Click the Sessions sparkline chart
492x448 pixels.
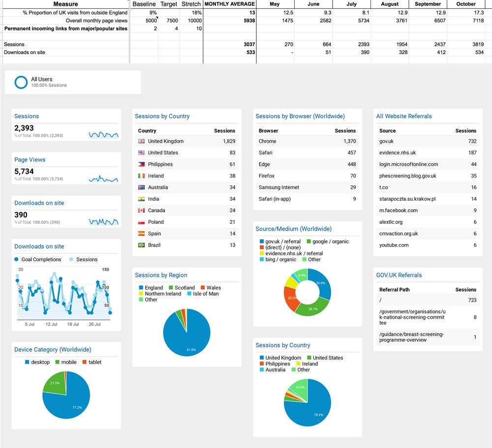(x=103, y=135)
